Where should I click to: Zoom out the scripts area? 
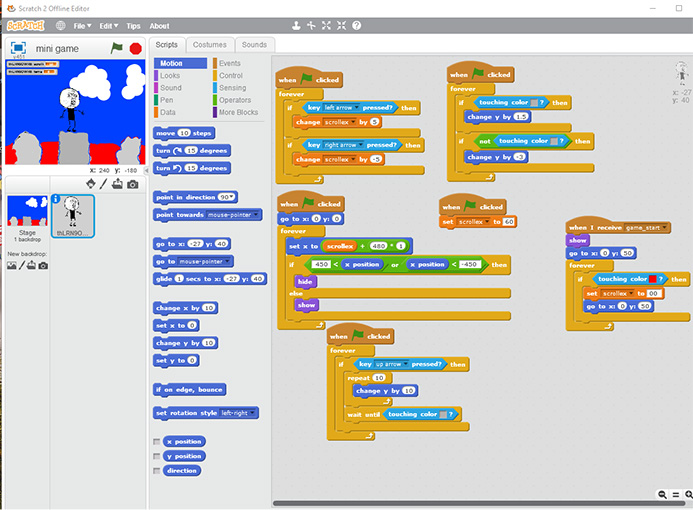pyautogui.click(x=662, y=494)
